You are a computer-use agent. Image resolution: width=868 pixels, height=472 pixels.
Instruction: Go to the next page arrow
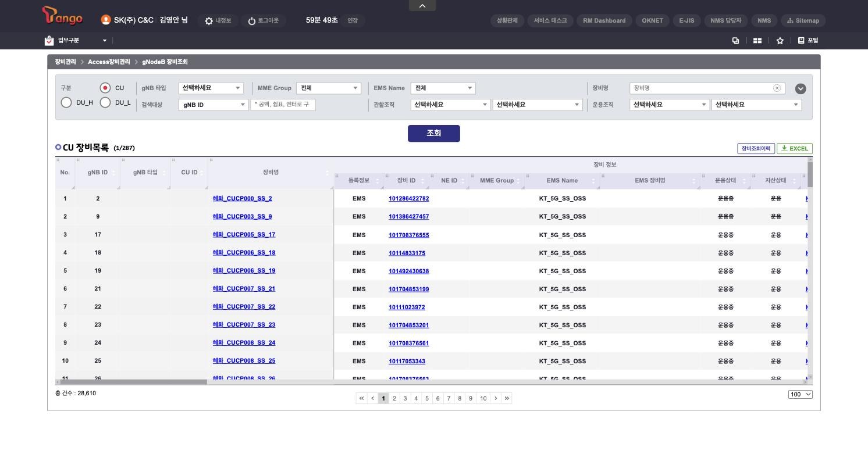click(x=496, y=398)
